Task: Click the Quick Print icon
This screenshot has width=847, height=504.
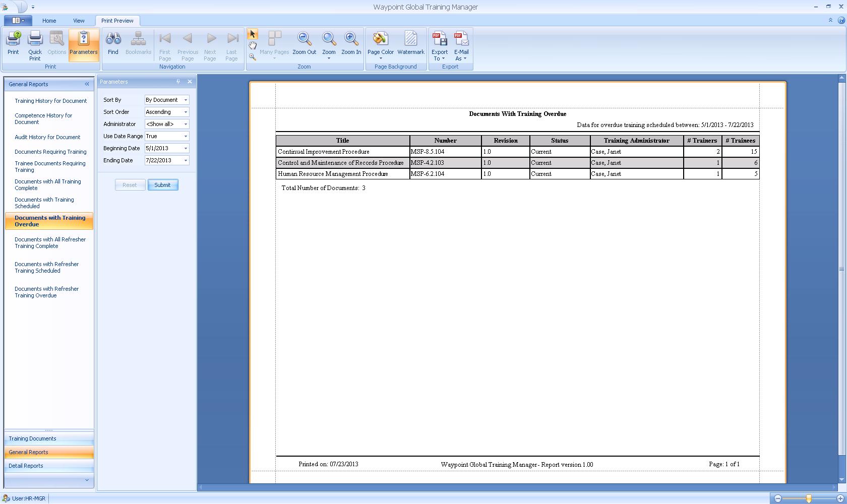Action: point(35,44)
